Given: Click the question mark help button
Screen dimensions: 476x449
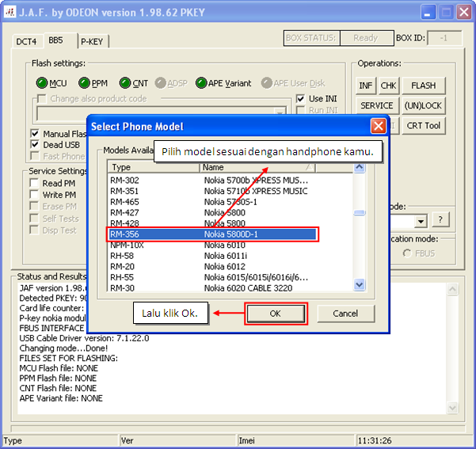Looking at the screenshot, I should click(x=440, y=219).
